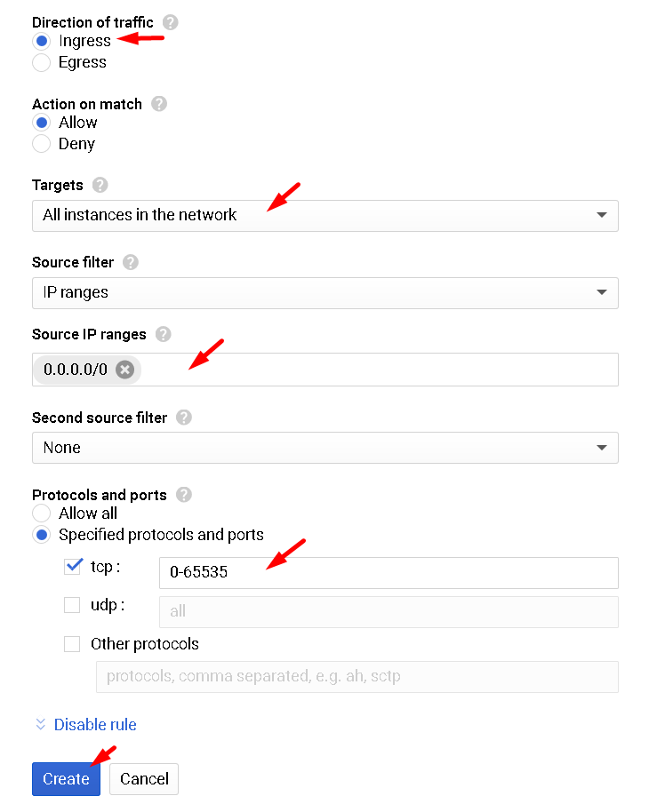Click the Create button
This screenshot has height=812, width=657.
click(x=66, y=779)
